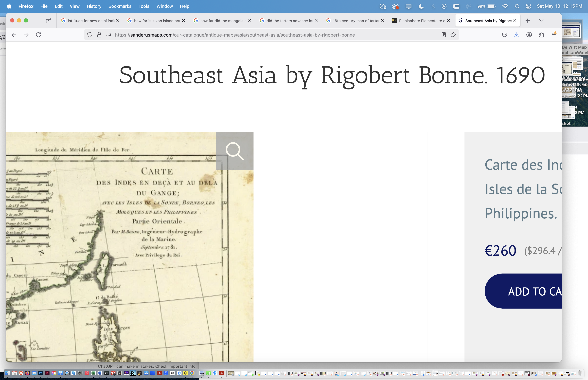Open Firefox View recent browsing icon

point(49,20)
